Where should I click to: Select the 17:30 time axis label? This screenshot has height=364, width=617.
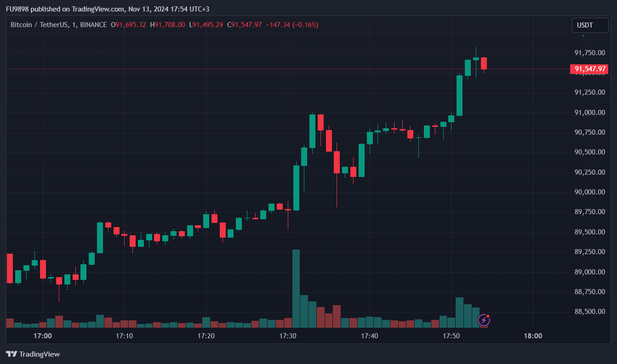[288, 336]
